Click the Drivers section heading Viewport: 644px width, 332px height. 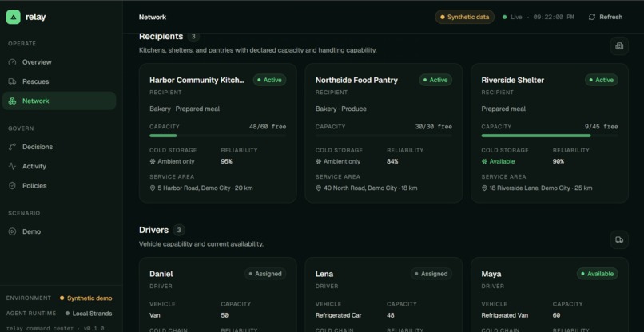point(153,230)
